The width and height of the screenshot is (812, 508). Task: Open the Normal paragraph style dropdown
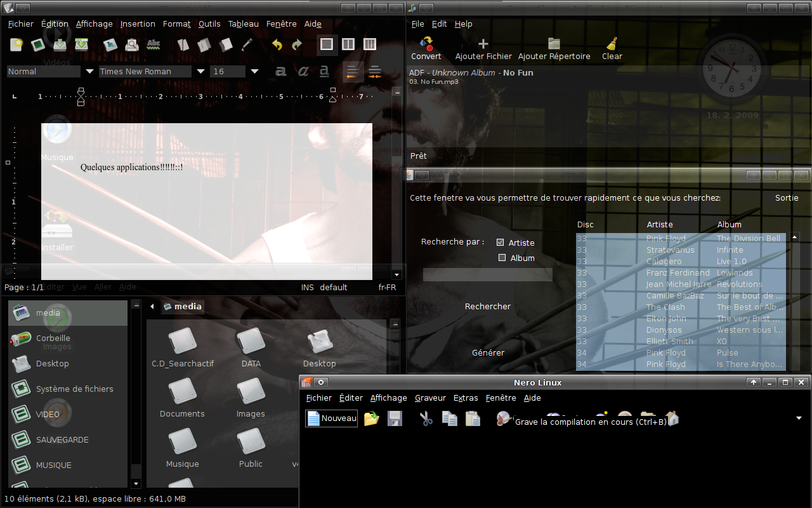tap(89, 72)
